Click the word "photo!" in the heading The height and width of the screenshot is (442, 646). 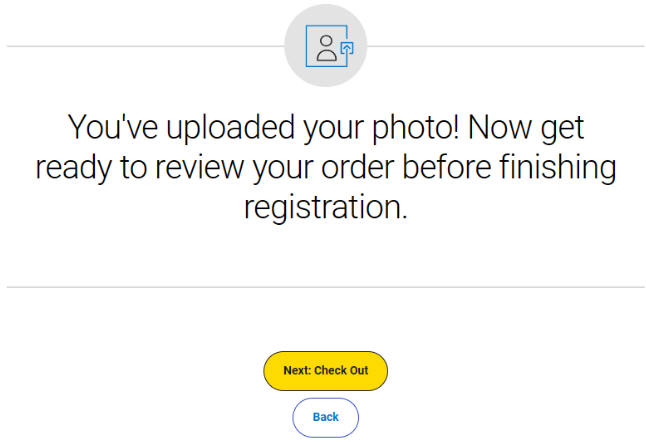[416, 128]
